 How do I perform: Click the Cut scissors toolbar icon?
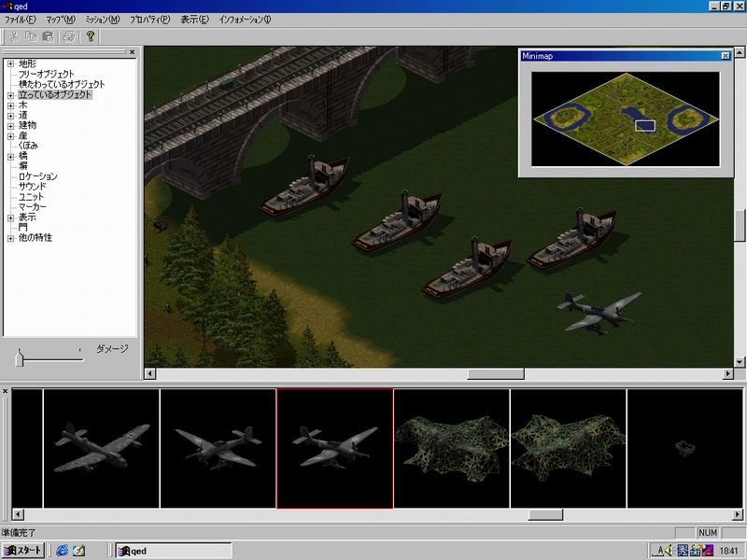[15, 36]
